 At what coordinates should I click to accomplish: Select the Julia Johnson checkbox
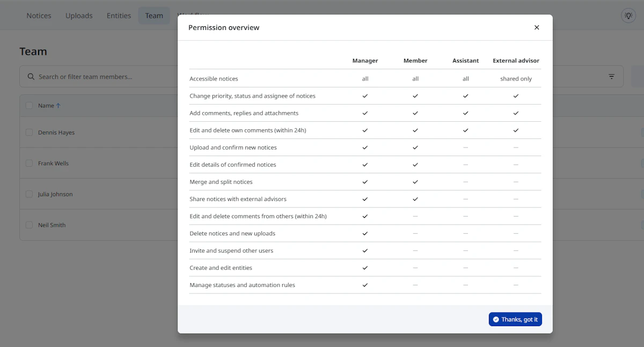30,194
